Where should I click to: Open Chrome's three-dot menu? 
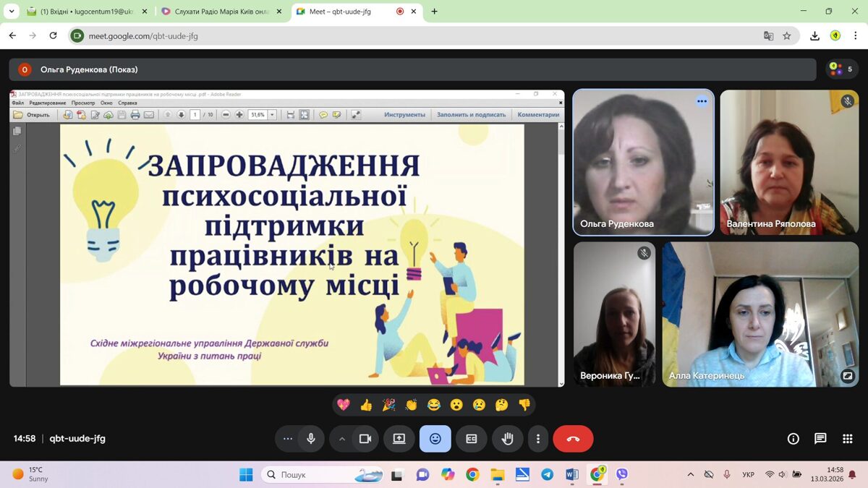coord(856,35)
